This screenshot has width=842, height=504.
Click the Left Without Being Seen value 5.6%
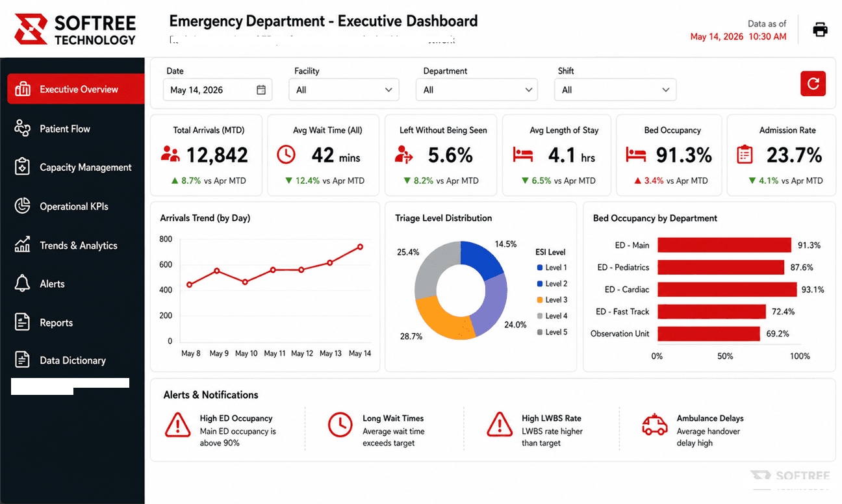450,155
